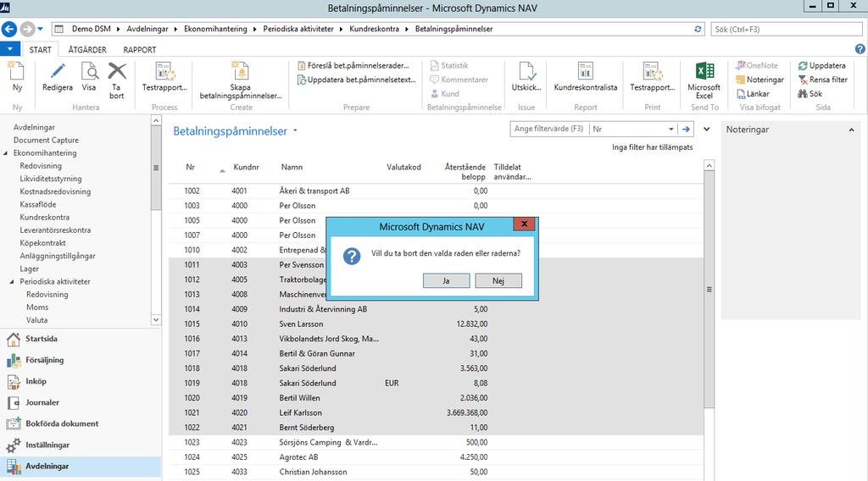
Task: Click Kundreskontra in the breadcrumb
Action: [374, 29]
